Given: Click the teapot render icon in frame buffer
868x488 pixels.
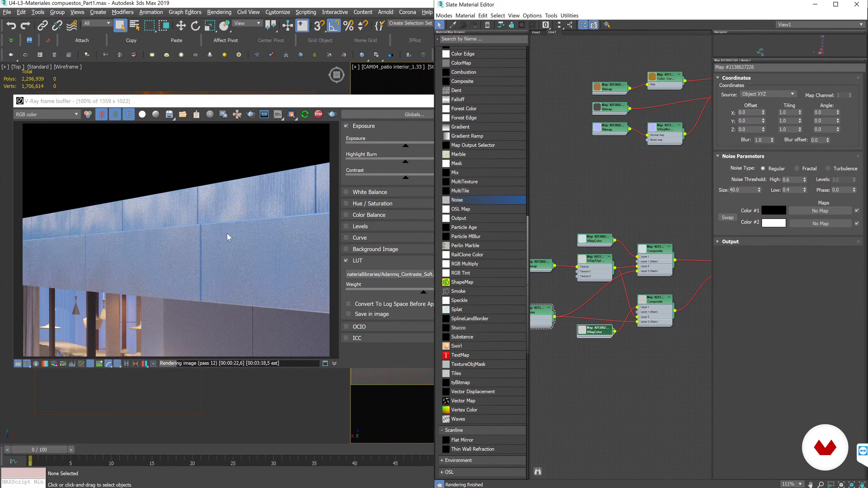Looking at the screenshot, I should (x=332, y=114).
